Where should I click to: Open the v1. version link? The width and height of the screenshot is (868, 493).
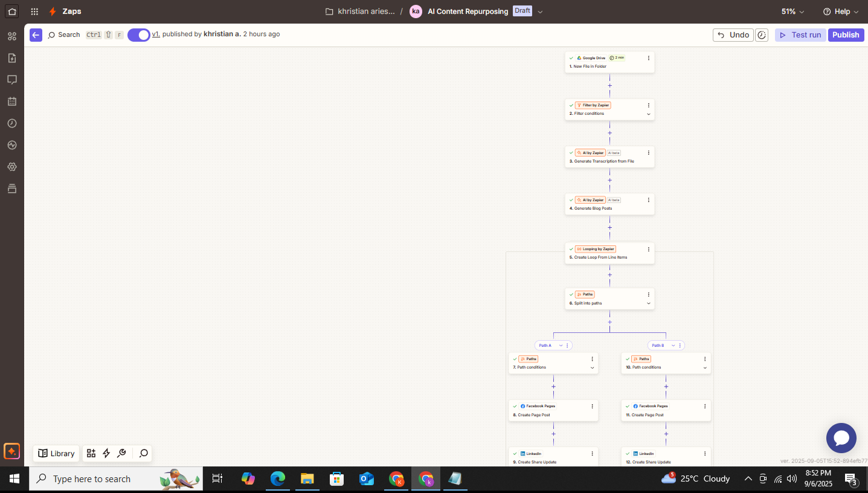(x=156, y=34)
